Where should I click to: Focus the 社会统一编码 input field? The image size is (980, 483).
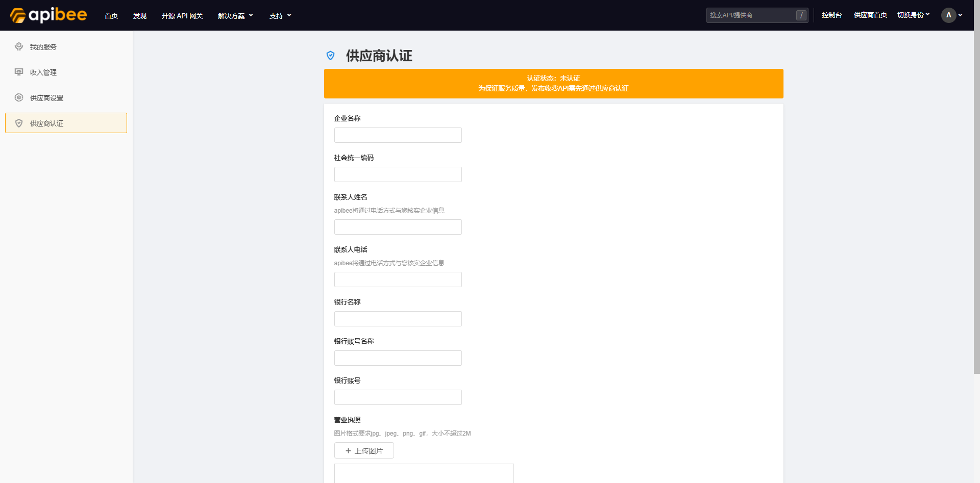(398, 174)
